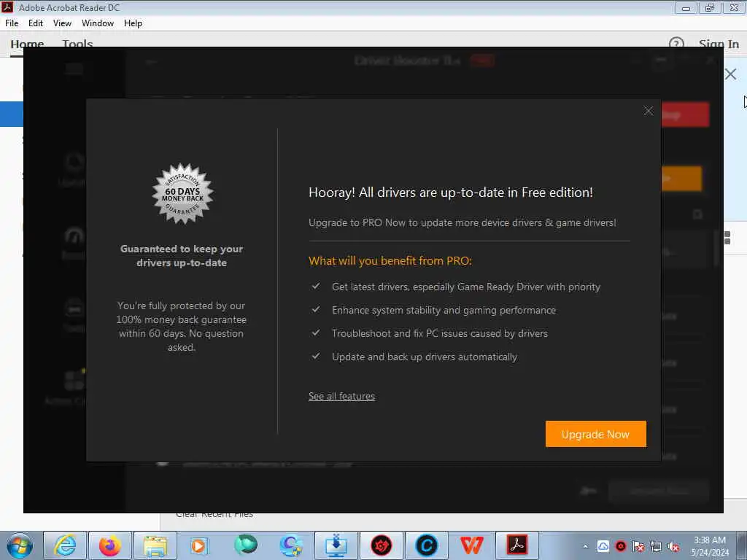Switch to Driver Booster in the taskbar
This screenshot has width=747, height=560.
pos(381,545)
